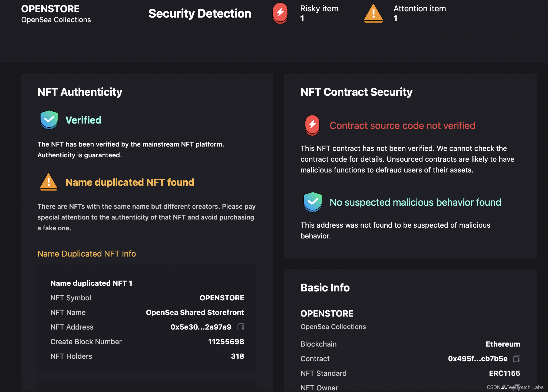The image size is (548, 392).
Task: Copy the NFT Owner address
Action: pyautogui.click(x=516, y=387)
